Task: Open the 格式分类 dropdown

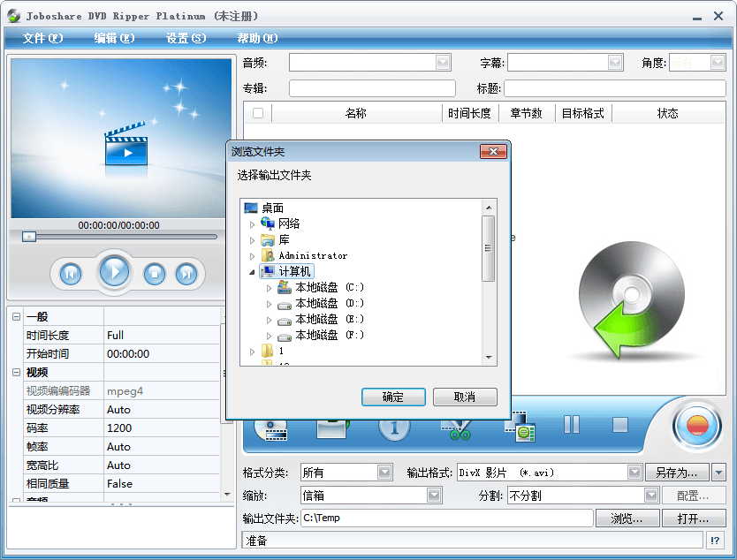Action: (x=384, y=473)
